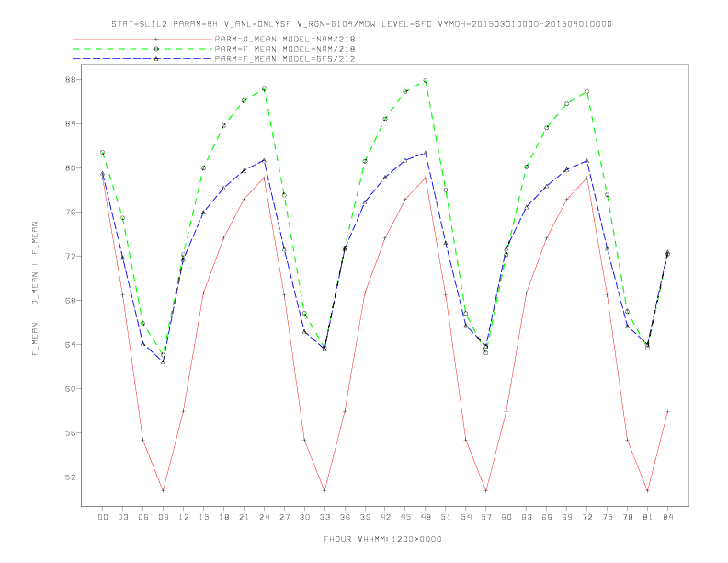The height and width of the screenshot is (563, 728).
Task: Click y-axis tick label 84
Action: [69, 123]
